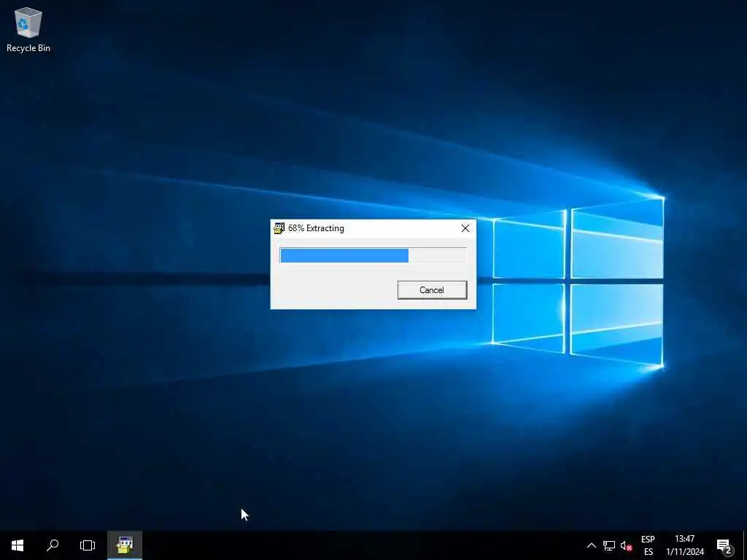Click the extraction progress bar
Image resolution: width=747 pixels, height=560 pixels.
(x=373, y=255)
